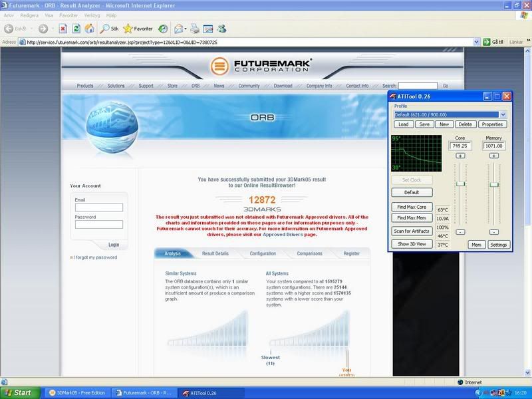Click the Core clock value field
This screenshot has width=532, height=399.
(x=460, y=146)
